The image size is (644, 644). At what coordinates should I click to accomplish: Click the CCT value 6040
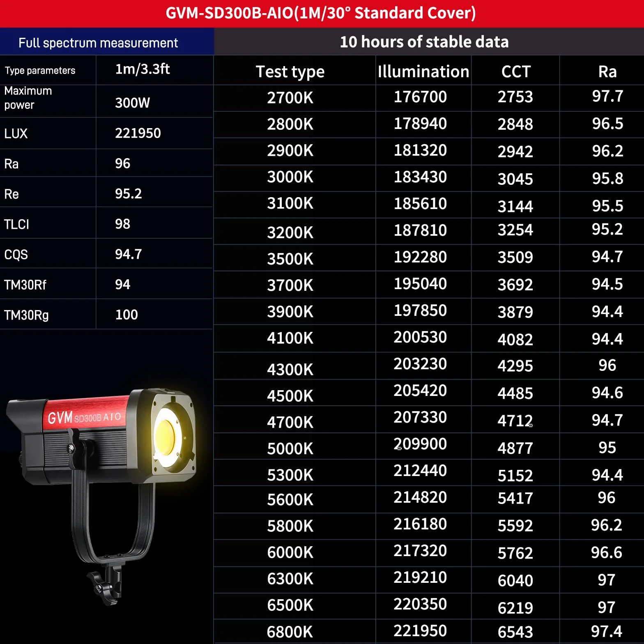515,581
